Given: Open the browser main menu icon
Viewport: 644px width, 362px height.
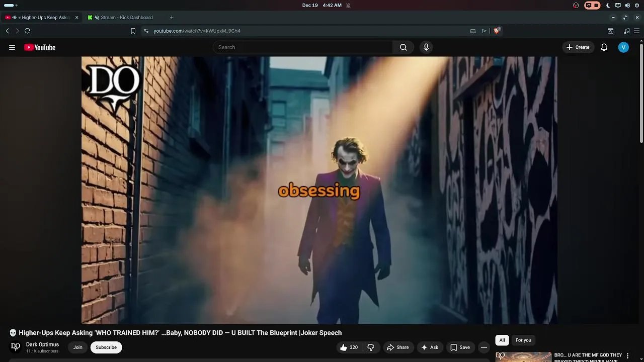Looking at the screenshot, I should pos(636,31).
